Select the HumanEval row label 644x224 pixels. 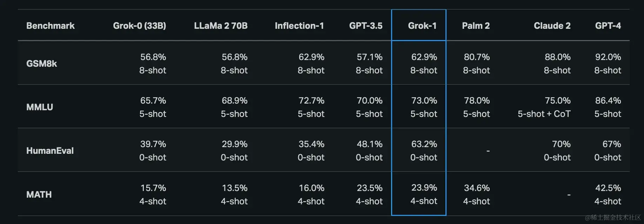coord(50,151)
